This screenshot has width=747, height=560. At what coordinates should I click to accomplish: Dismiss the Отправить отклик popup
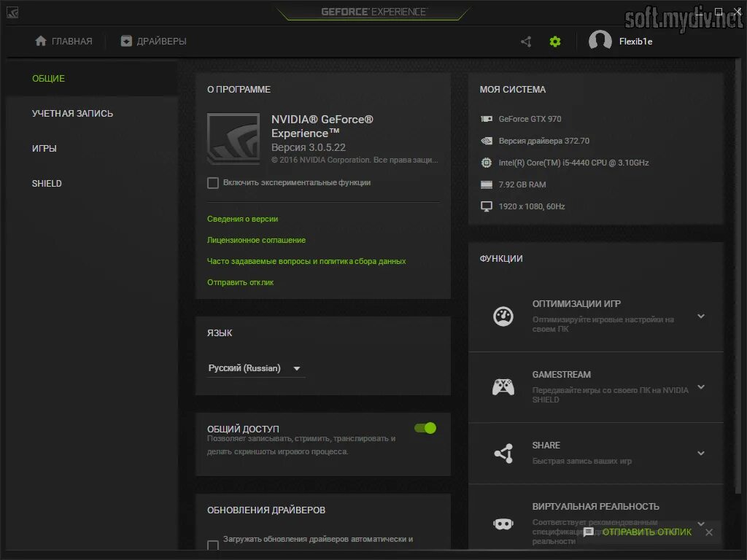[709, 532]
